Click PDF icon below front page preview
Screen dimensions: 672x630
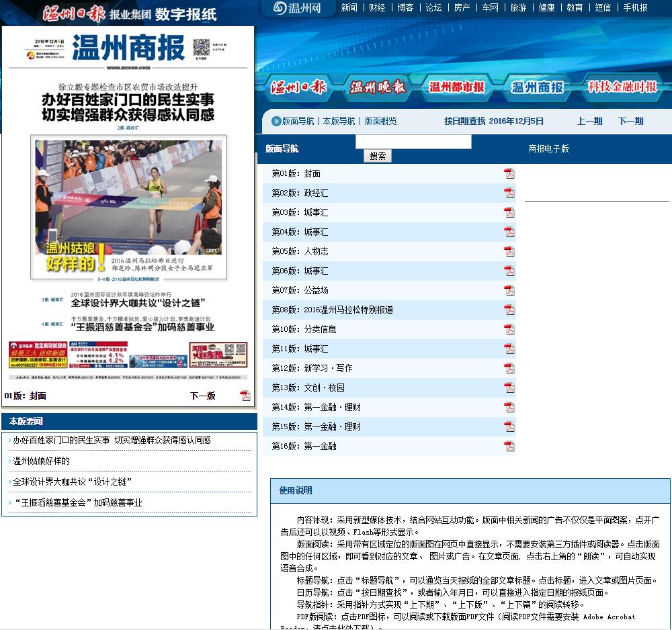245,396
